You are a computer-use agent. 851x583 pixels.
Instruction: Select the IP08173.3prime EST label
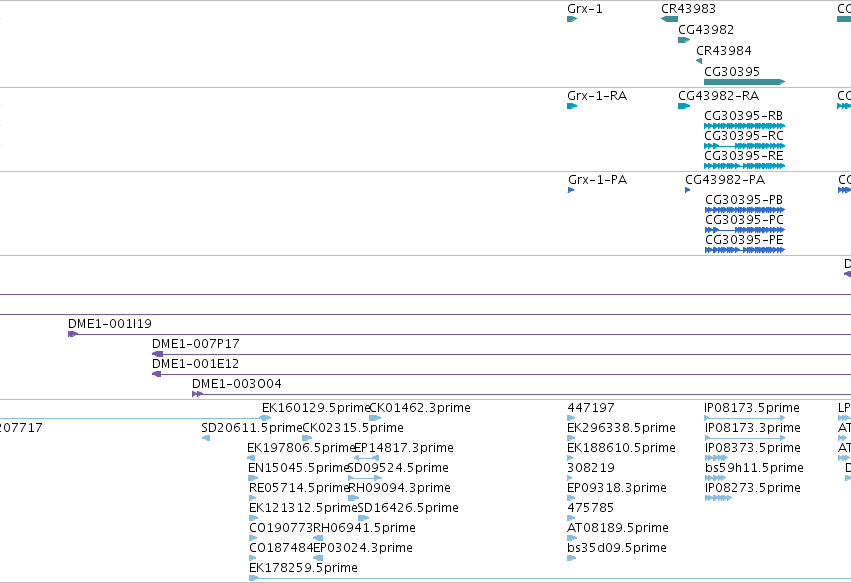[x=753, y=428]
